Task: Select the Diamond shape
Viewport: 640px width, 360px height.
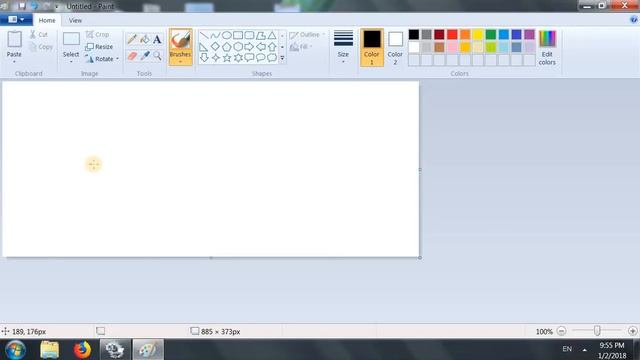Action: (215, 47)
